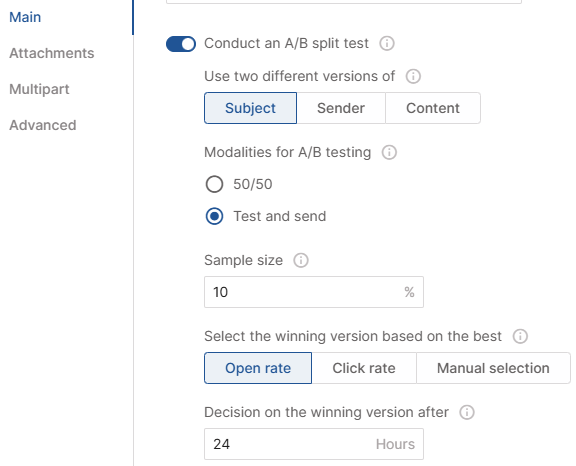The height and width of the screenshot is (466, 576).
Task: Select the 50/50 radio option
Action: tap(214, 184)
